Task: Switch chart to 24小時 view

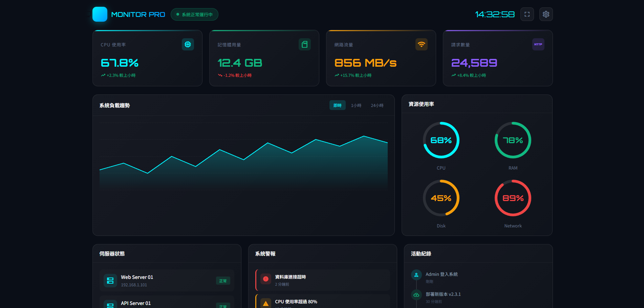Action: 377,105
